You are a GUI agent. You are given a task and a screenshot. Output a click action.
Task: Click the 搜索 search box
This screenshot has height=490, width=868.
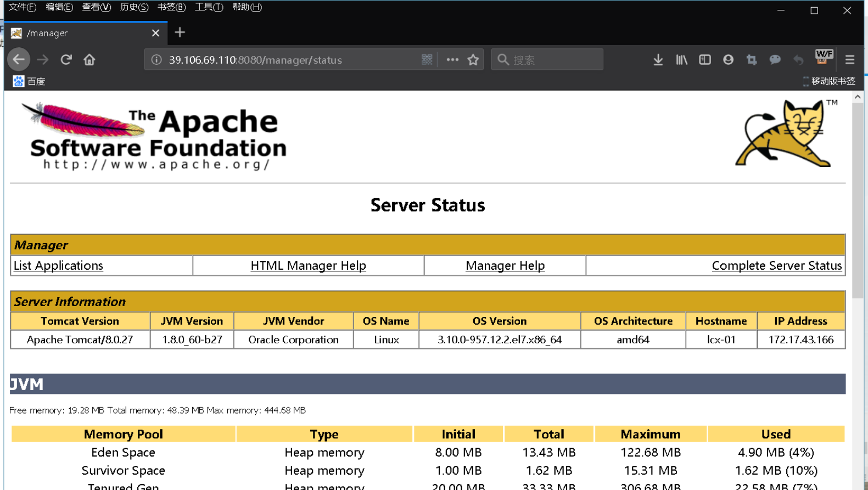click(x=547, y=59)
